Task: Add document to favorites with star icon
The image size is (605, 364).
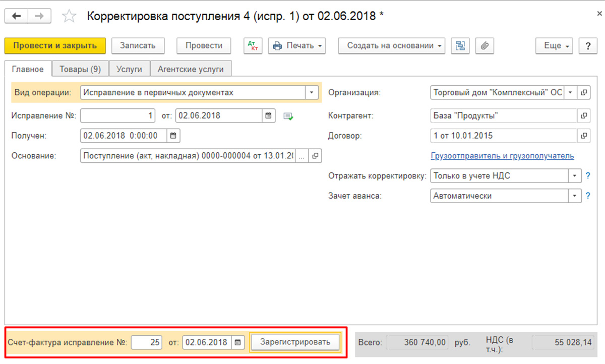Action: pyautogui.click(x=69, y=16)
